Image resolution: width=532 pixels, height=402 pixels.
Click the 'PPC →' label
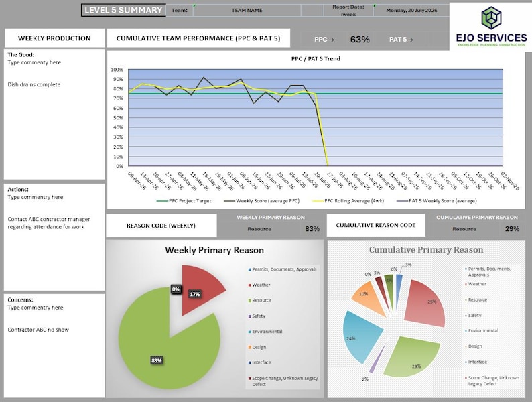click(x=324, y=40)
